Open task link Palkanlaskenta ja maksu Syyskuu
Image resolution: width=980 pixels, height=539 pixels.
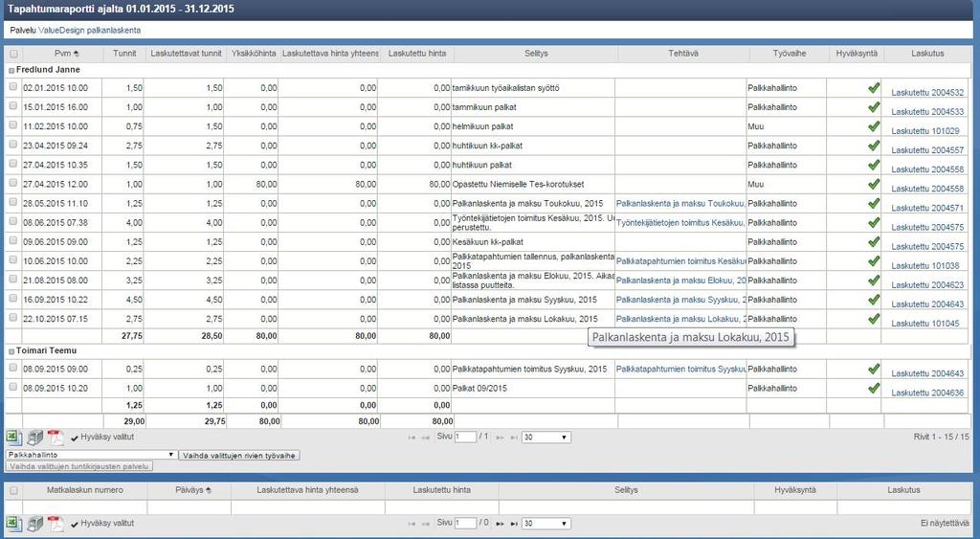tap(680, 300)
